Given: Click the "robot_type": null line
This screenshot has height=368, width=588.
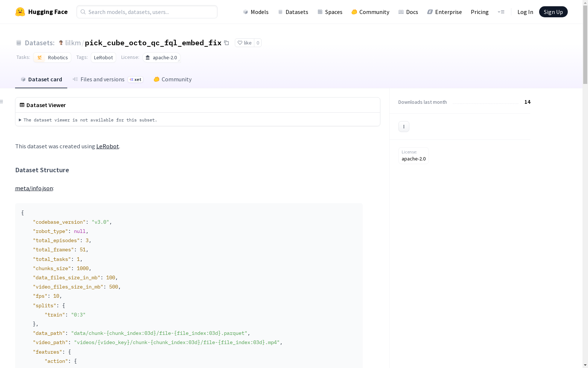Looking at the screenshot, I should click(x=61, y=231).
